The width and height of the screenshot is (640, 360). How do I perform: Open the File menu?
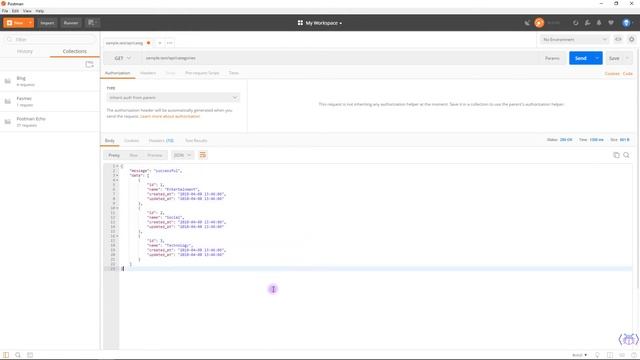tap(5, 11)
